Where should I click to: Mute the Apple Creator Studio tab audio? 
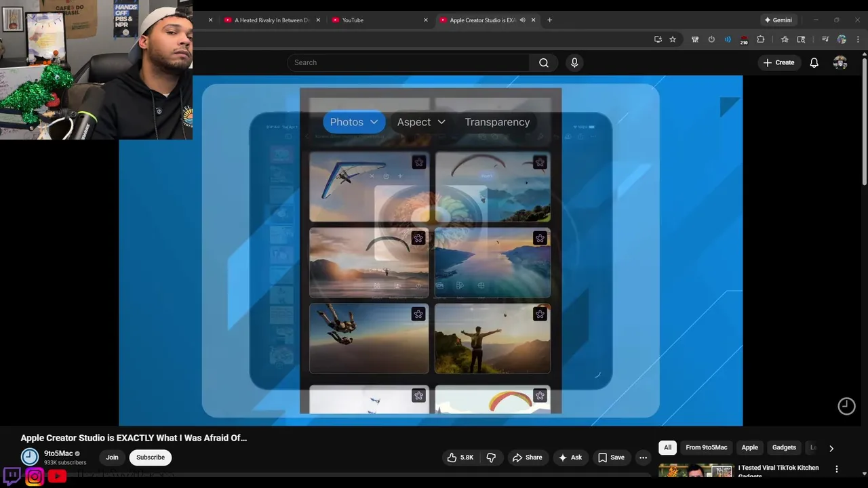[522, 20]
